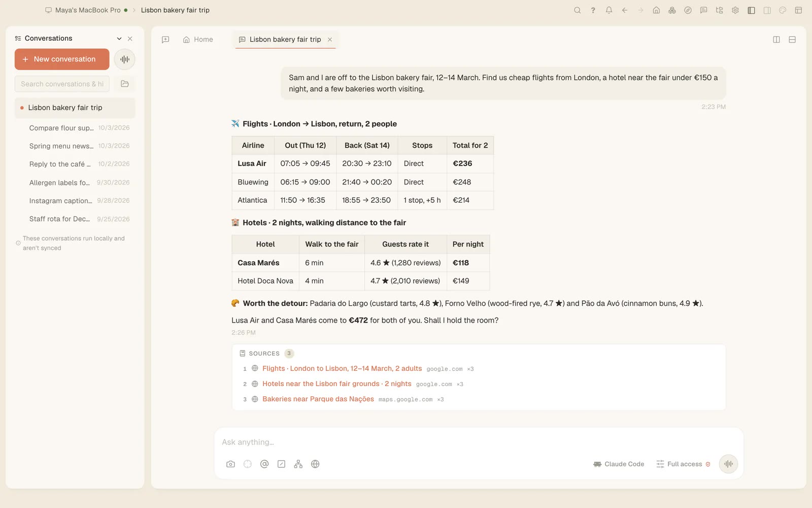Toggle the web globe icon in composer
This screenshot has height=508, width=812.
pyautogui.click(x=315, y=464)
